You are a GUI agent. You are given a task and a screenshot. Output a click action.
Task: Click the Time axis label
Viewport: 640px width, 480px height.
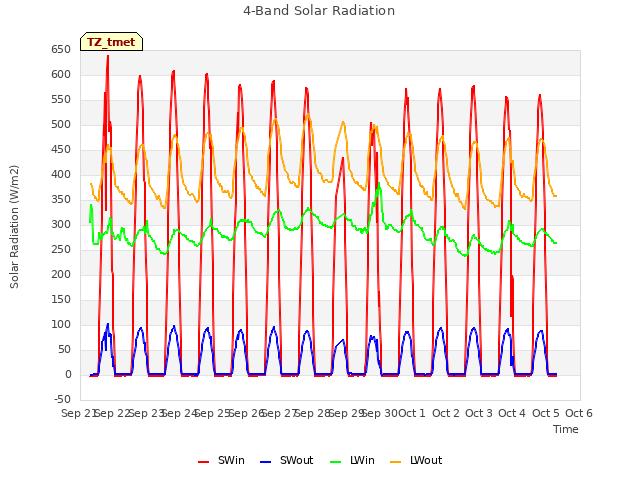tap(566, 429)
